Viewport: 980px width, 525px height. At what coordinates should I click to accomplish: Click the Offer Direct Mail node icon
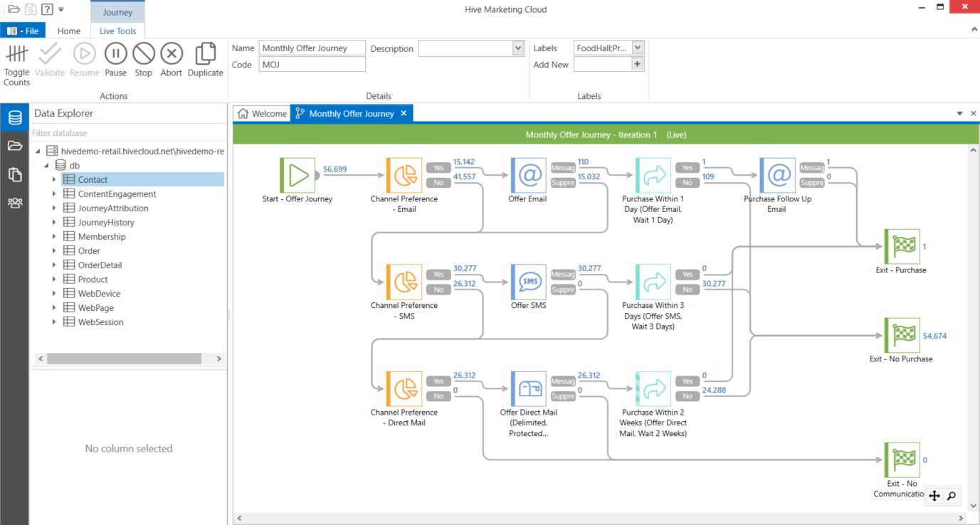point(528,388)
